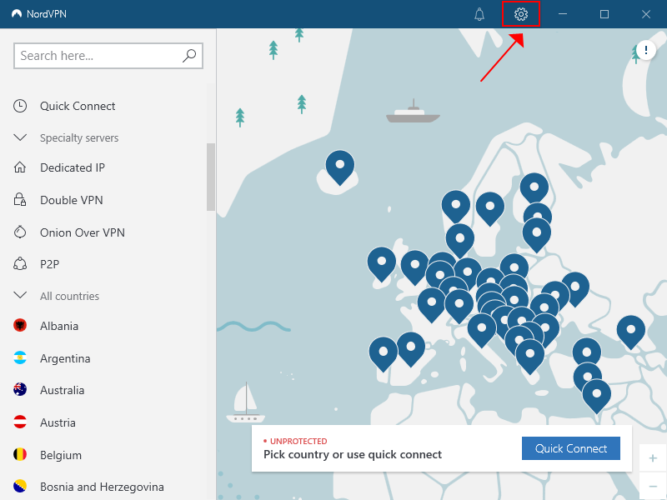
Task: Click the Albania flag icon
Action: pyautogui.click(x=20, y=326)
